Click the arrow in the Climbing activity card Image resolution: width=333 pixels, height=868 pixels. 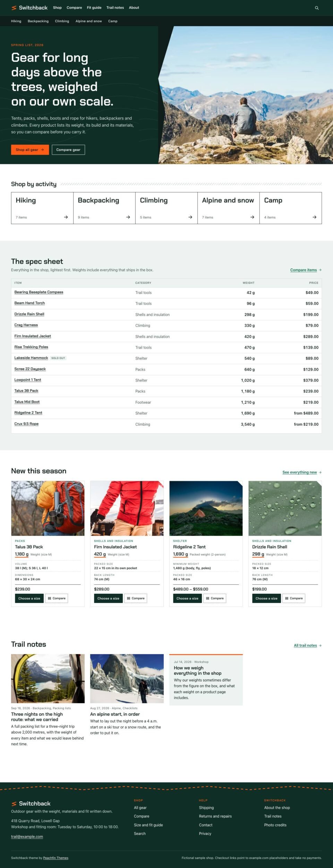pyautogui.click(x=190, y=217)
